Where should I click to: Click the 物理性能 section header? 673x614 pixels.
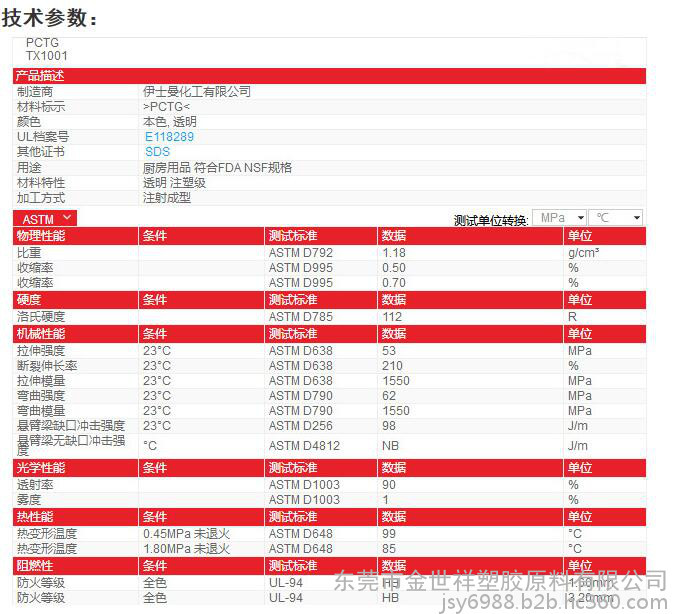40,236
